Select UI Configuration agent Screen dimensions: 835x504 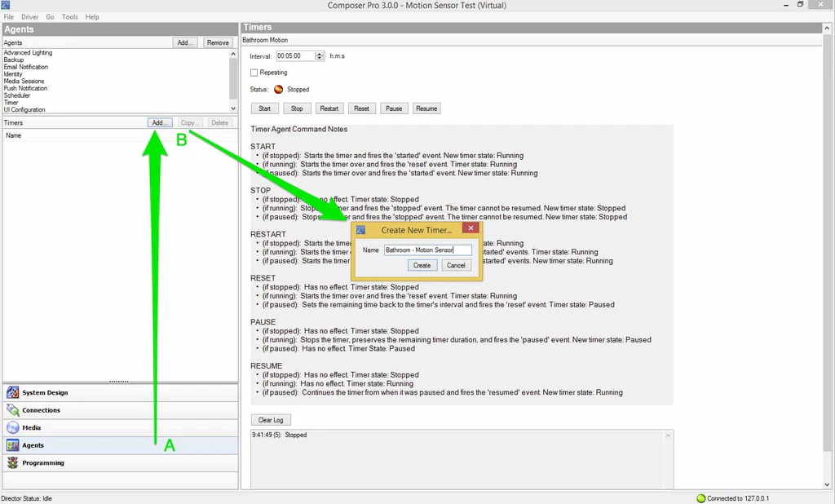(x=24, y=110)
